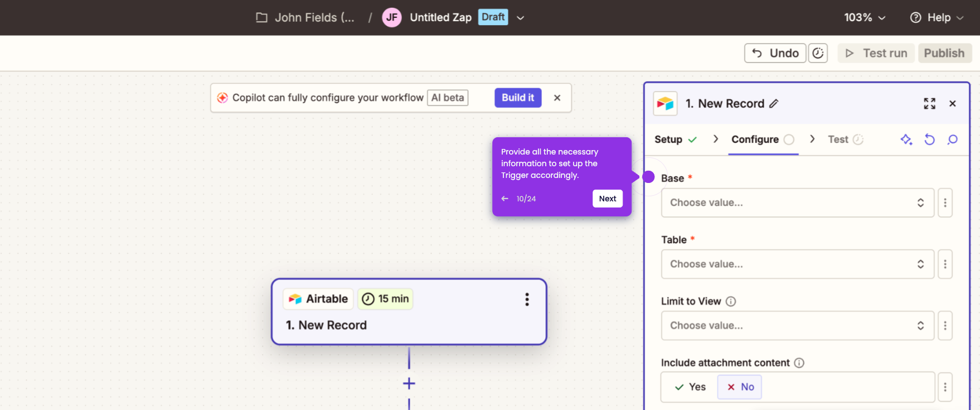Open the Table field options menu
Image resolution: width=980 pixels, height=410 pixels.
pos(945,264)
